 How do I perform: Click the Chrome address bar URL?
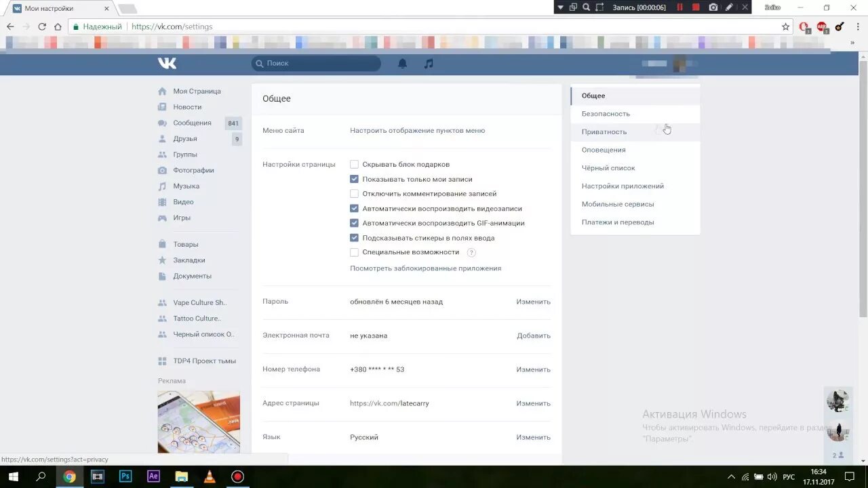pos(172,26)
